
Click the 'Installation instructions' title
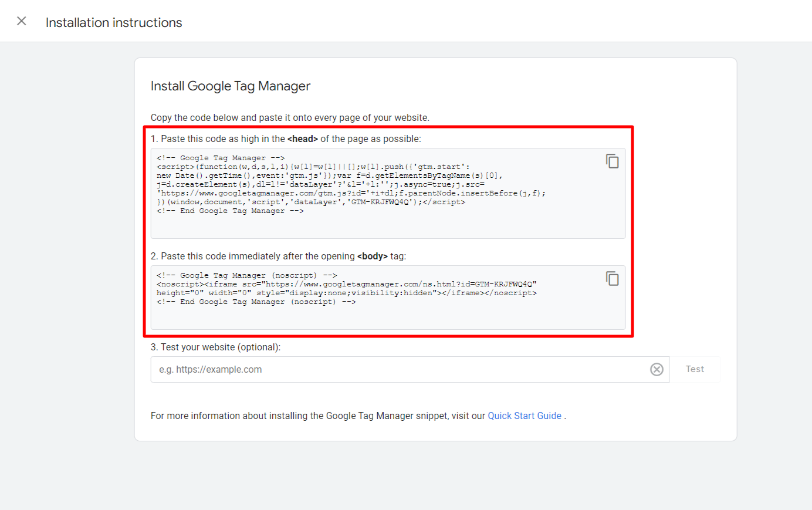tap(114, 22)
